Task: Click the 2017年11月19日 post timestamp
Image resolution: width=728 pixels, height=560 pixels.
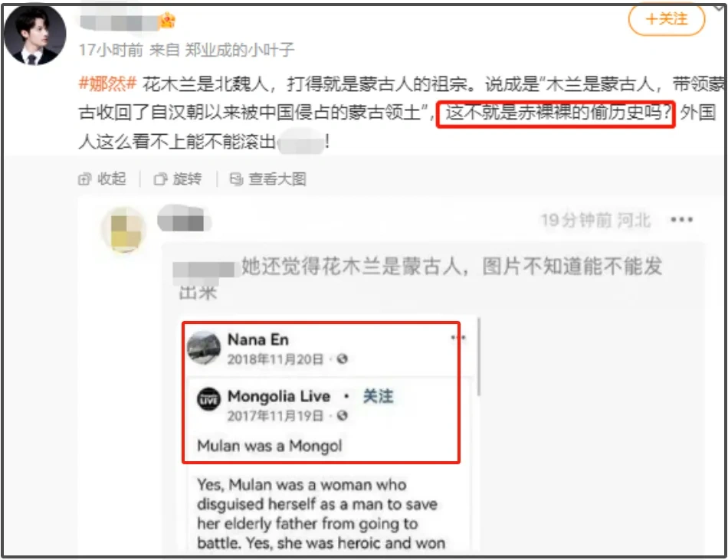Action: point(275,415)
